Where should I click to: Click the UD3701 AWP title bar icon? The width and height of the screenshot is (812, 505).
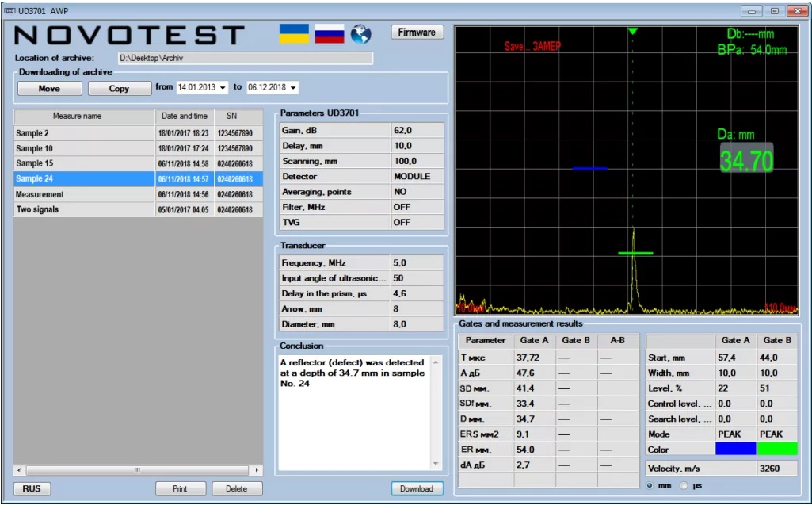[10, 11]
